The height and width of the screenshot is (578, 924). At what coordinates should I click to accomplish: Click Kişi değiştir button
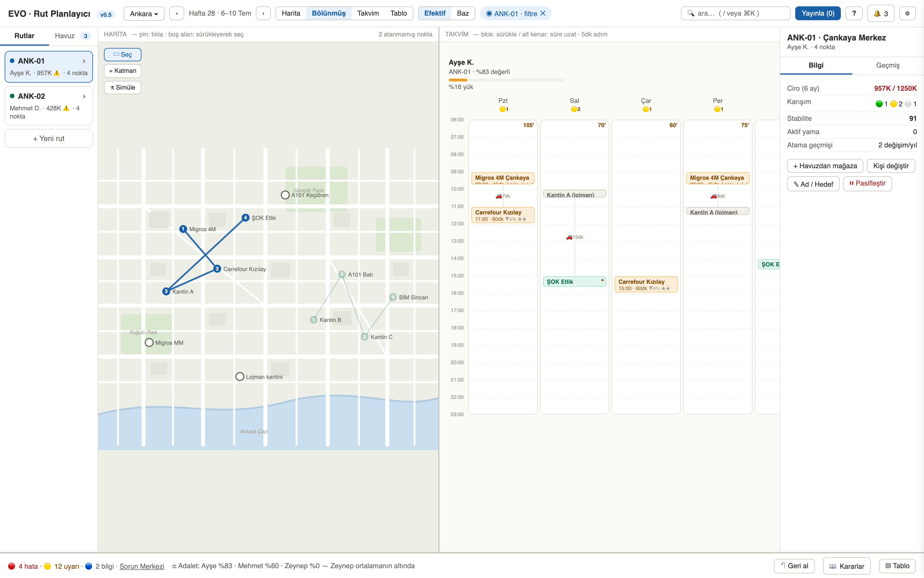click(891, 166)
